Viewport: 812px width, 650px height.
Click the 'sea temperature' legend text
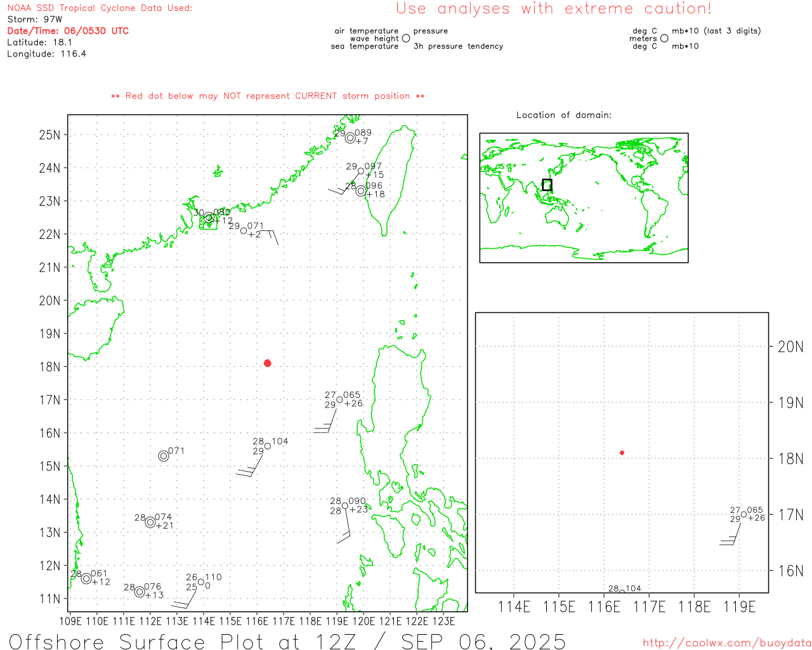point(365,46)
